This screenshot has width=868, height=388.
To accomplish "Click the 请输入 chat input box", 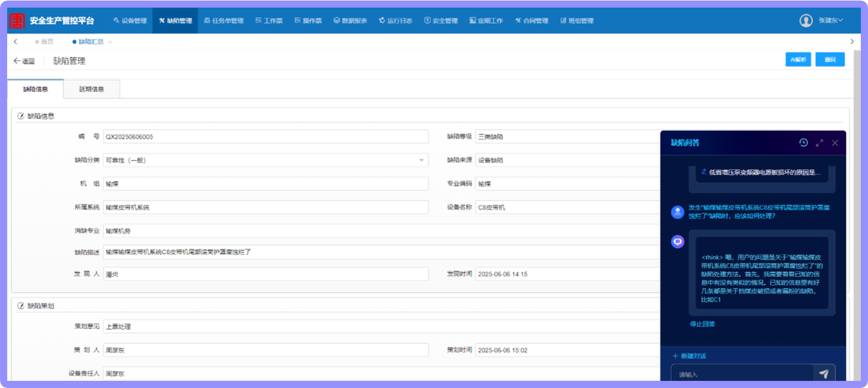I will (742, 374).
